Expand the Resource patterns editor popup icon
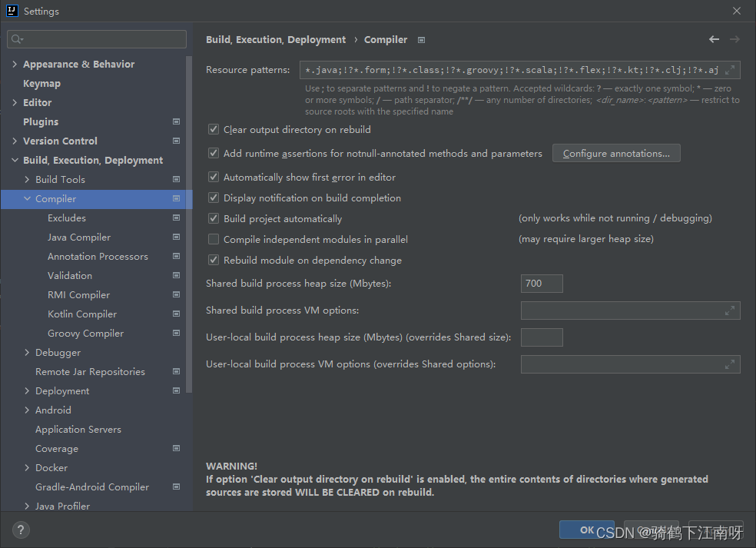The width and height of the screenshot is (756, 548). [x=731, y=69]
